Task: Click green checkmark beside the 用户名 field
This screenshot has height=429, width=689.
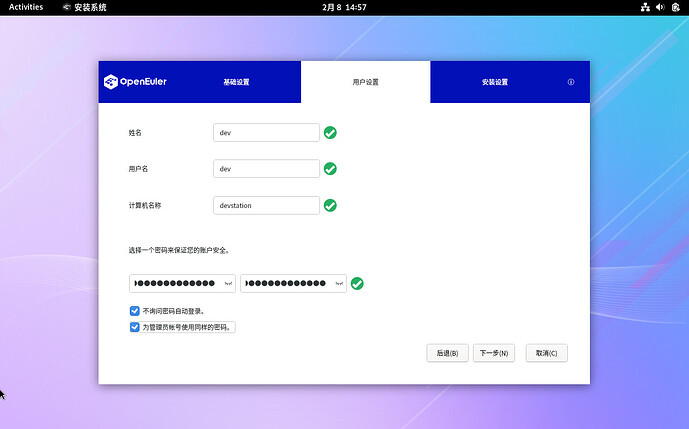Action: [x=330, y=169]
